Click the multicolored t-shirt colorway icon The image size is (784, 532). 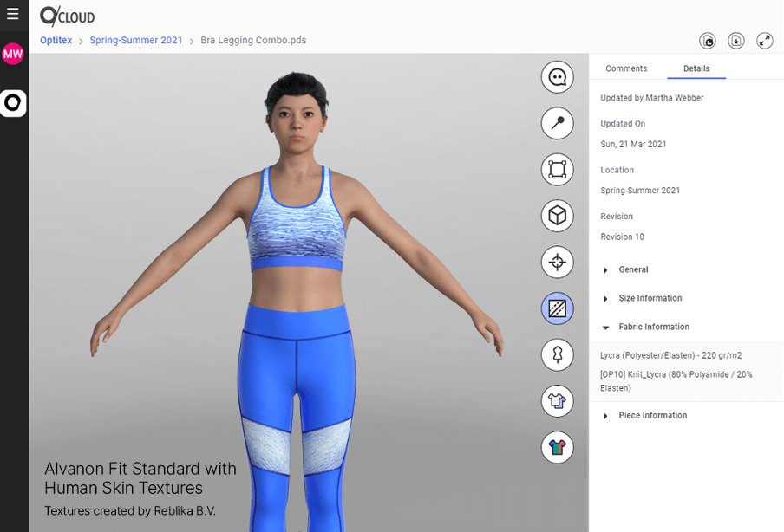(557, 447)
